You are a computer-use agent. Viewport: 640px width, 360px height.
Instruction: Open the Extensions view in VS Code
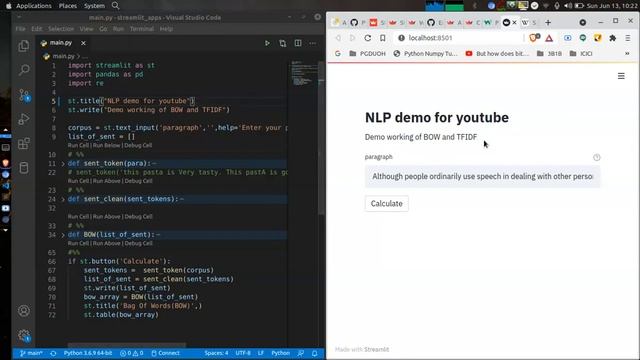click(24, 143)
